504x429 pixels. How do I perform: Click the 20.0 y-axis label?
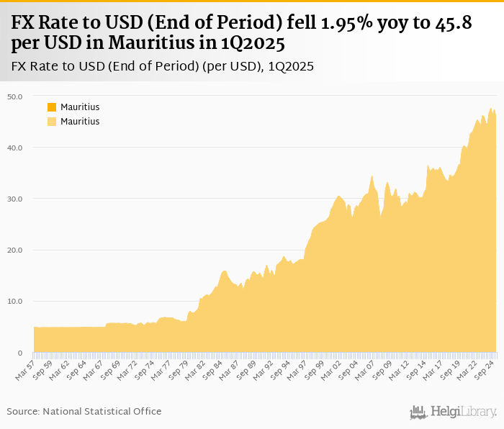point(15,250)
